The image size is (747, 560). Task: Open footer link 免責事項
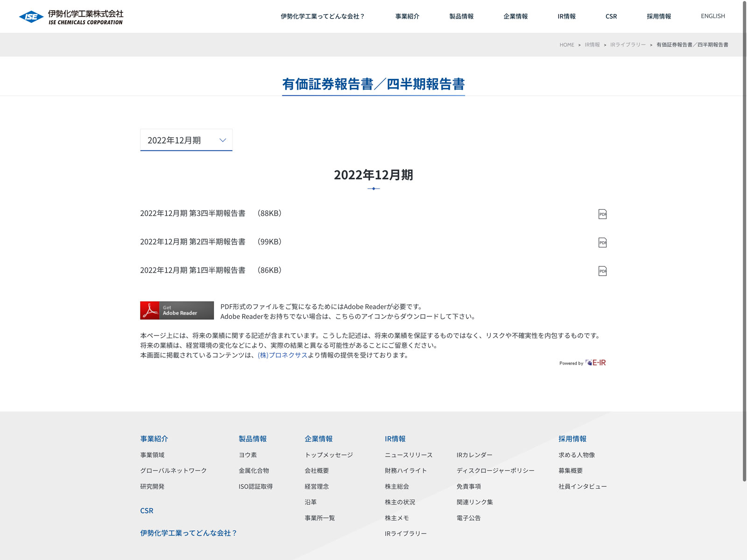(469, 486)
